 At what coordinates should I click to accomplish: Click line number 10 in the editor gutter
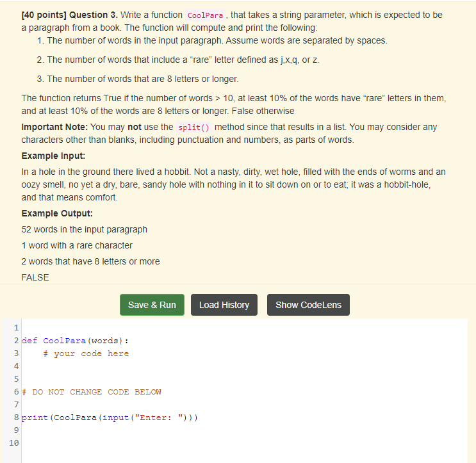(x=14, y=443)
